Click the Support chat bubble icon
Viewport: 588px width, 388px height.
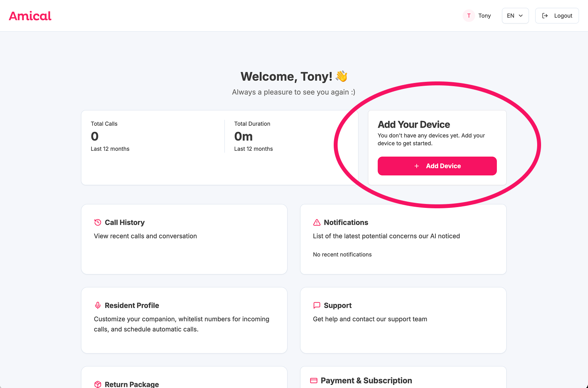pos(317,305)
